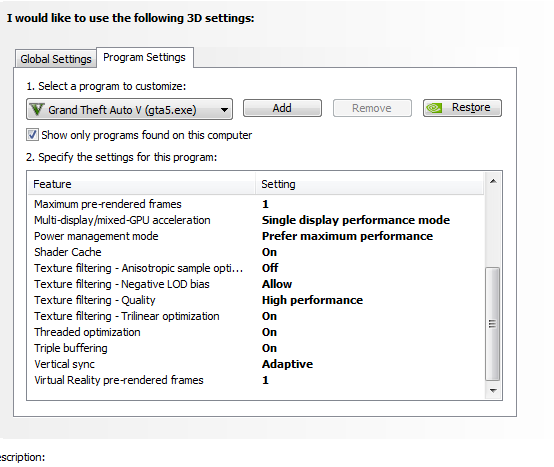Viewport: 554px width, 467px height.
Task: Click the Restore button
Action: point(462,108)
